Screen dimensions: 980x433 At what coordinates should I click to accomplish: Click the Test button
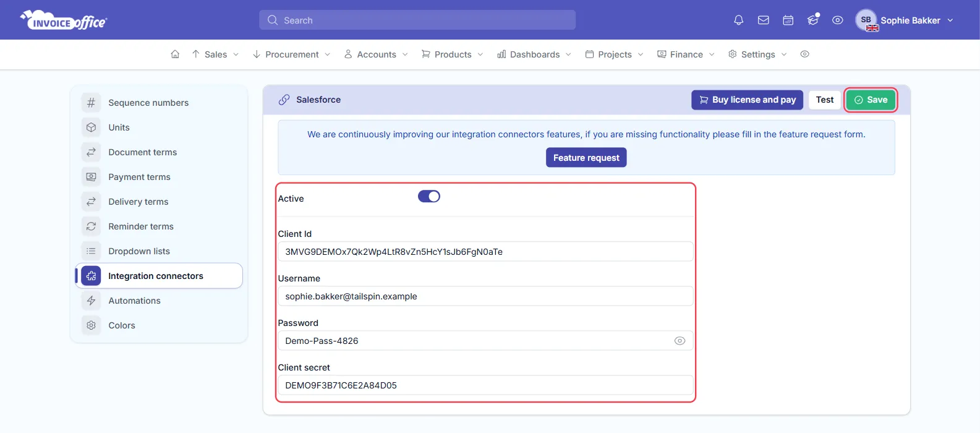[x=825, y=100]
